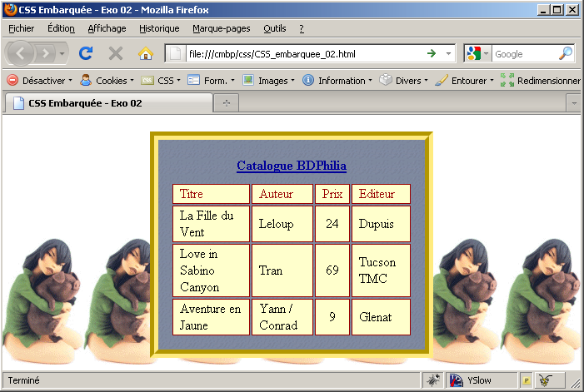Stop loading with the X icon
Screen dimensions: 584x392
tap(116, 53)
